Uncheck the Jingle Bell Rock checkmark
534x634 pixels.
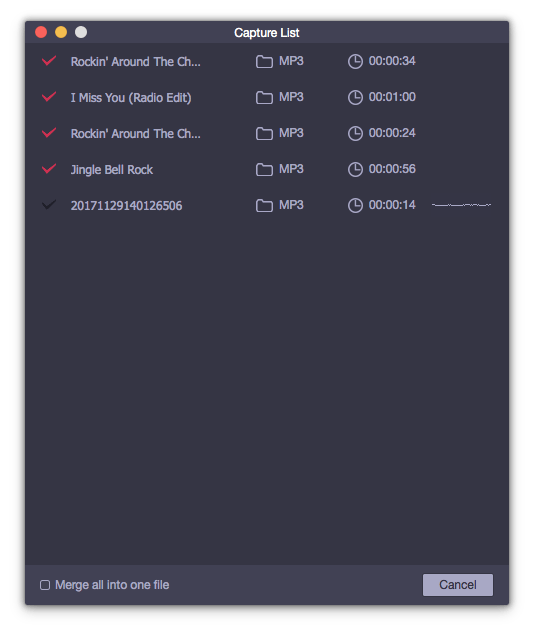click(49, 169)
